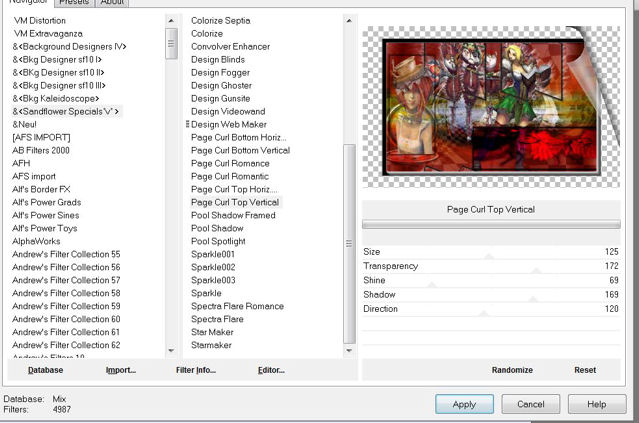Open the About tab
639x423 pixels.
coord(112,2)
